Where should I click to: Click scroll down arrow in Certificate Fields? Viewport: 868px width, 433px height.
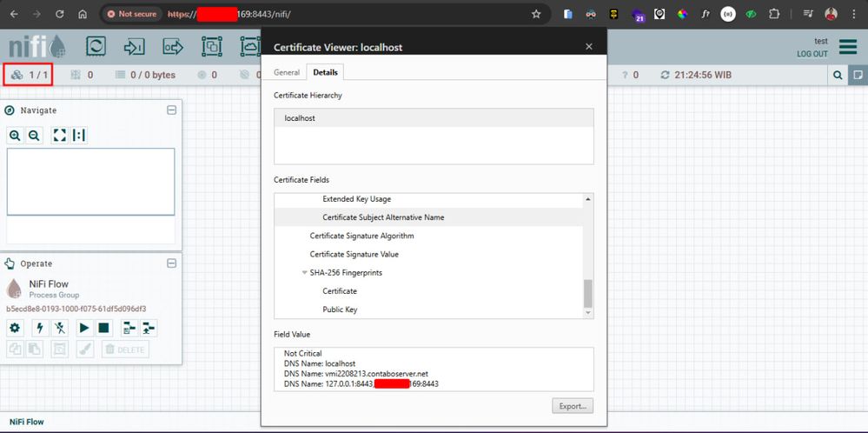(588, 313)
